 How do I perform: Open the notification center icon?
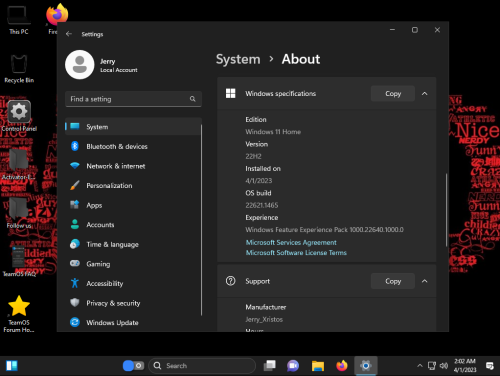(489, 366)
